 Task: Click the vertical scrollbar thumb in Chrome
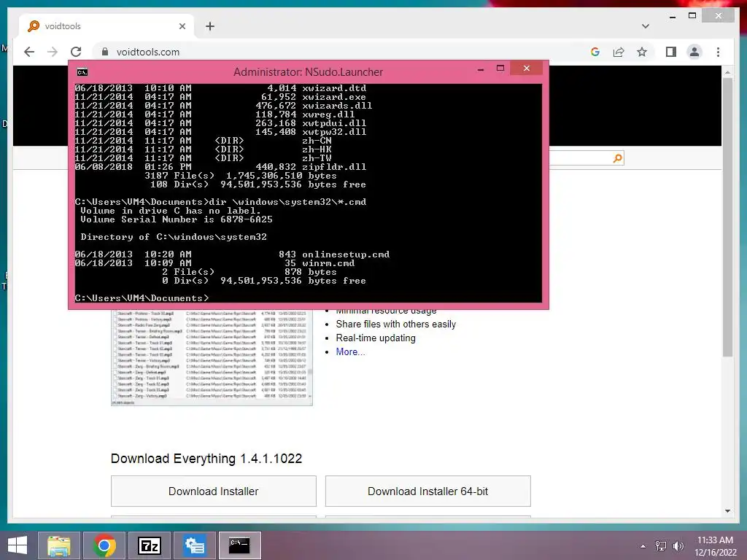click(727, 217)
